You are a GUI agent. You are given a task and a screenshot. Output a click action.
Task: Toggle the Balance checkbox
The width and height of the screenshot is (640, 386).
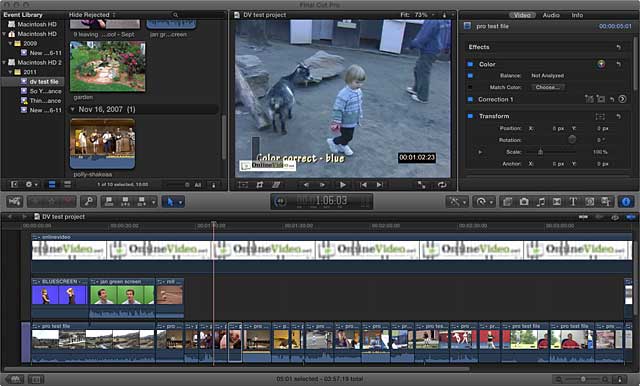point(470,75)
